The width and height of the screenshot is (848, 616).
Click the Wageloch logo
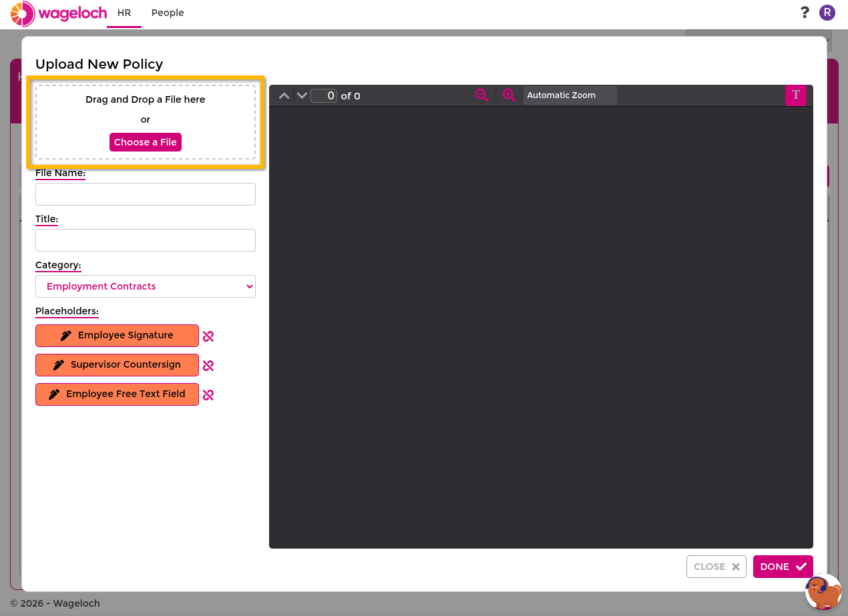pos(59,13)
